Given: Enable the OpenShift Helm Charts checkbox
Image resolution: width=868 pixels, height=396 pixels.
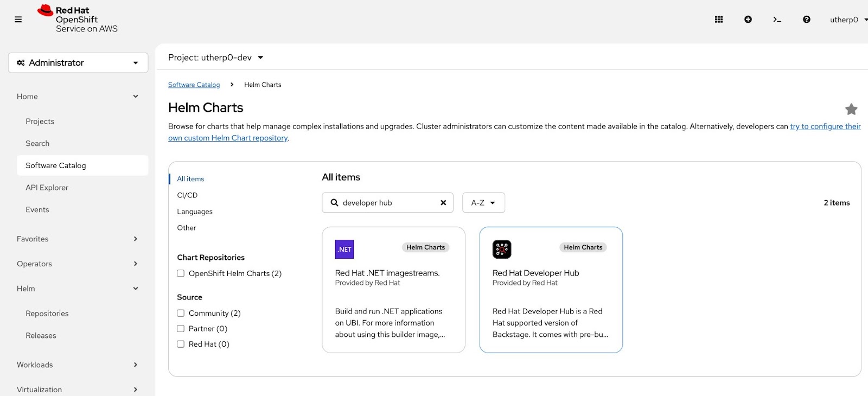Looking at the screenshot, I should 181,273.
